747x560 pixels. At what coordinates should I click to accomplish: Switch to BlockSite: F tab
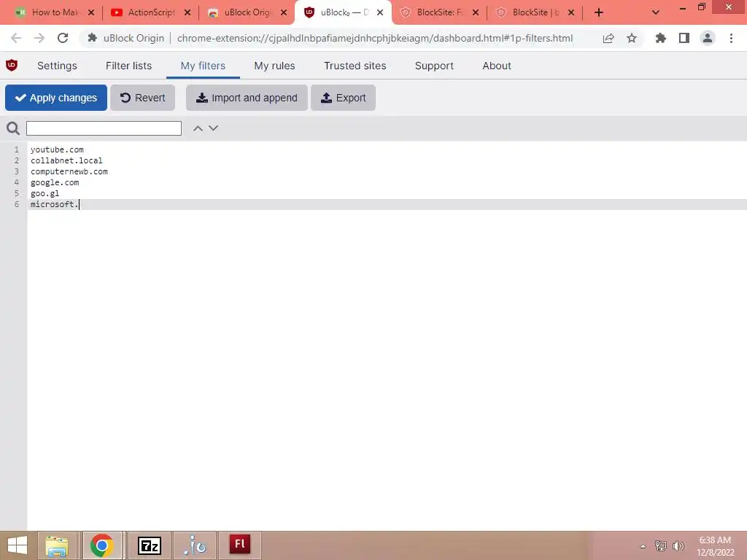click(440, 12)
